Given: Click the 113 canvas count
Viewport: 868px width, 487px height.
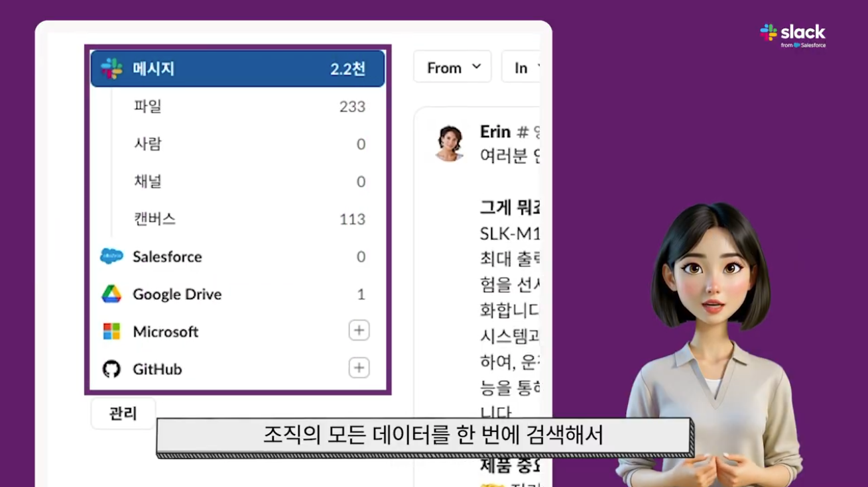Looking at the screenshot, I should (352, 219).
